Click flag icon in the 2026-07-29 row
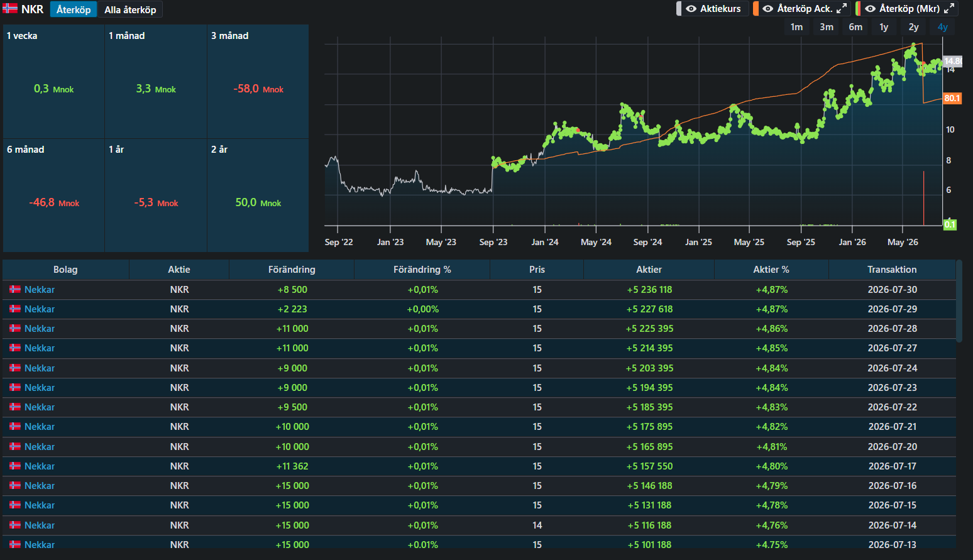The image size is (973, 560). [x=15, y=309]
